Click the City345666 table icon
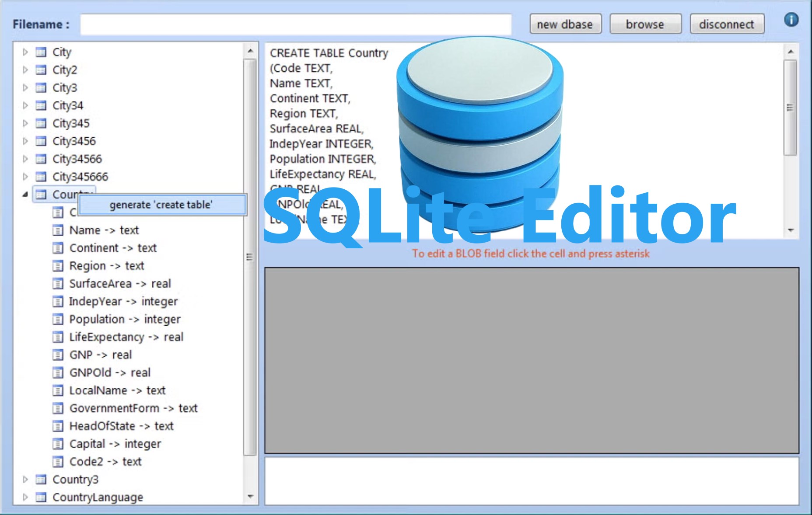Image resolution: width=812 pixels, height=515 pixels. pyautogui.click(x=41, y=177)
